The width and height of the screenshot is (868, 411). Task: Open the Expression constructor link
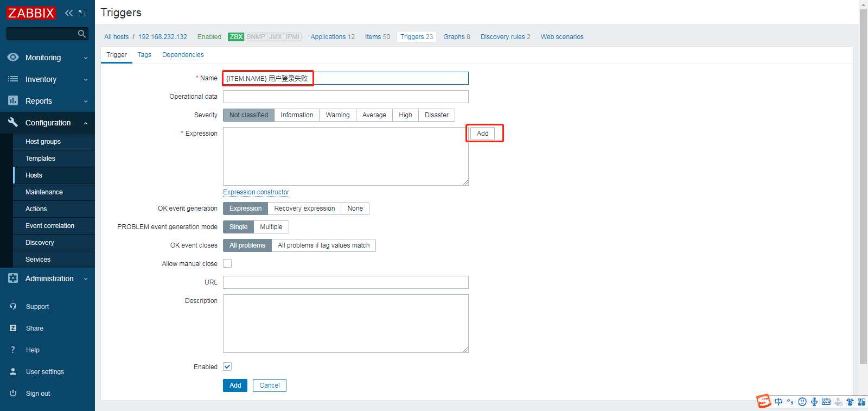coord(256,192)
